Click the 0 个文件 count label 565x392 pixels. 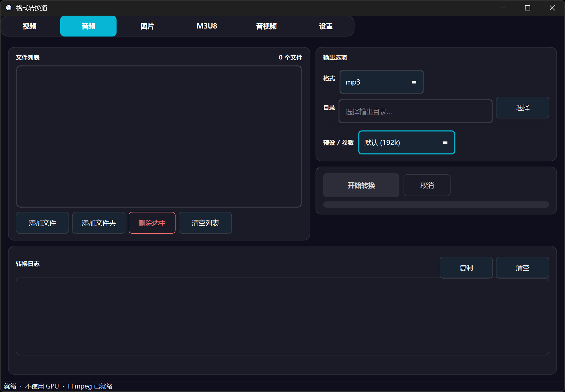[x=291, y=57]
